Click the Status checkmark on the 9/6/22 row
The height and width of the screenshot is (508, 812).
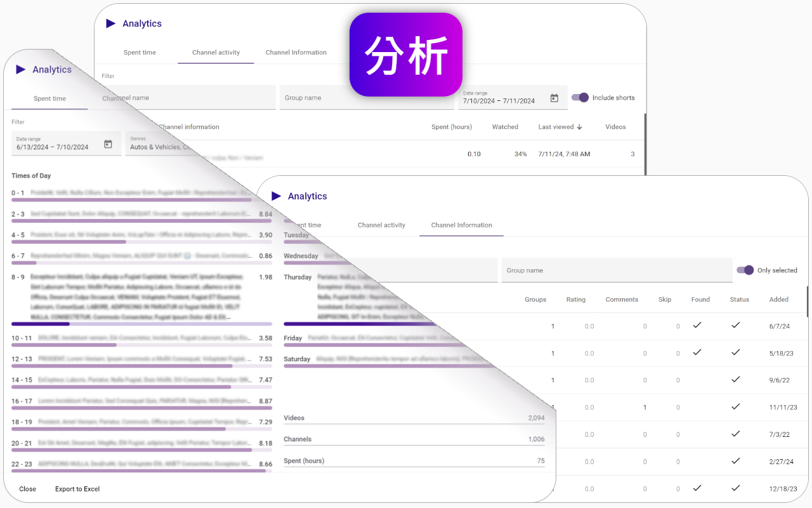tap(736, 380)
